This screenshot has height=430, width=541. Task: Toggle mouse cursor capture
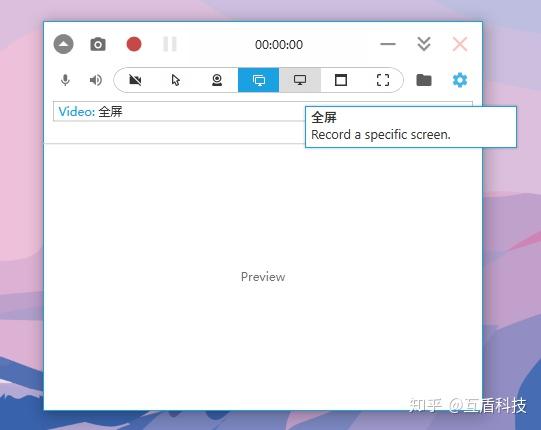[x=176, y=80]
